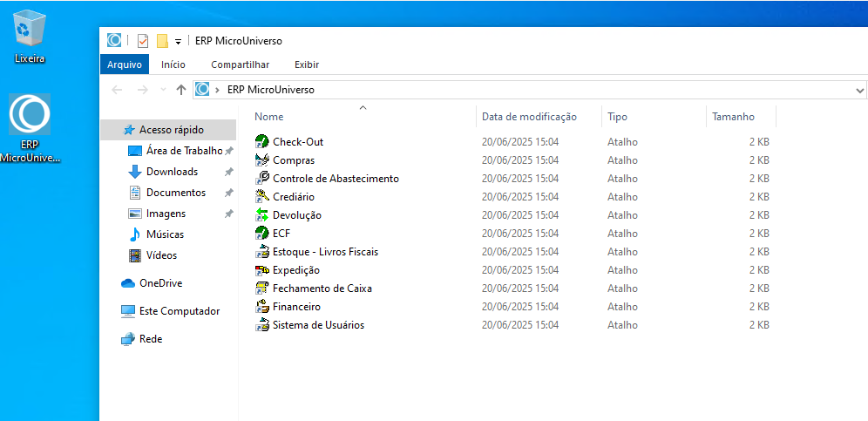The image size is (868, 421).
Task: Click the date cell for Devolução
Action: [x=520, y=215]
